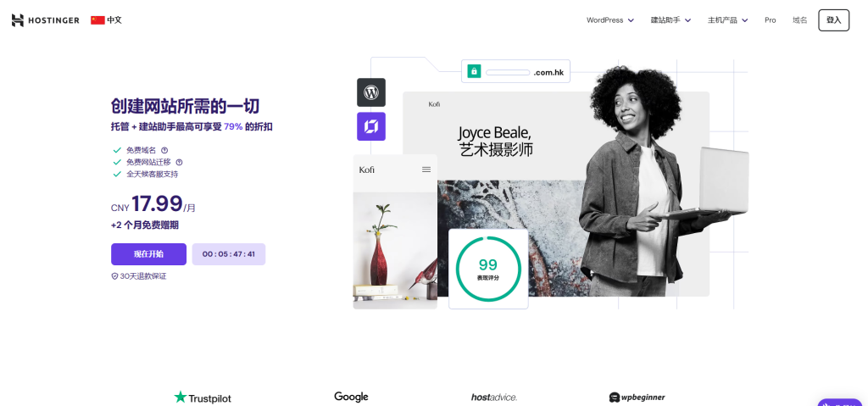Open the Pro menu item
This screenshot has height=406, width=868.
point(770,20)
